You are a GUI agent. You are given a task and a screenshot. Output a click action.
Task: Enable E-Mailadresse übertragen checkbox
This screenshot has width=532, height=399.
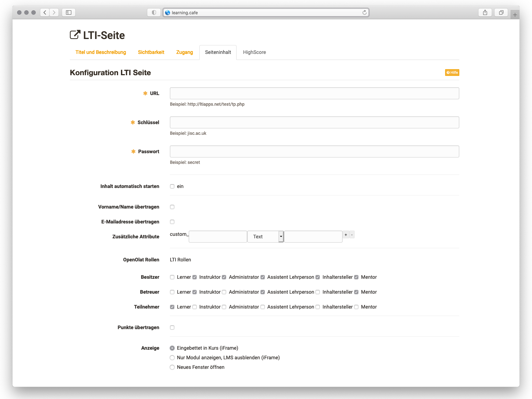pos(172,222)
